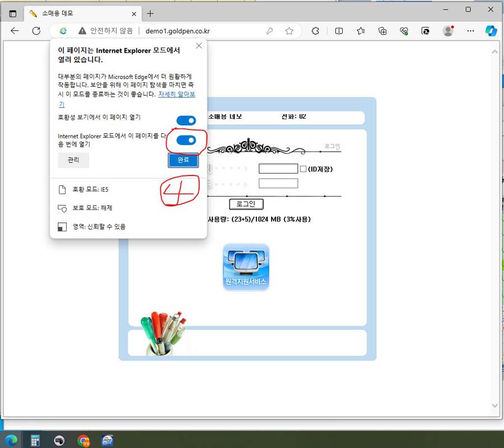This screenshot has width=504, height=448.
Task: Click the 사용량 (23+5)/1024 MB text
Action: 259,219
